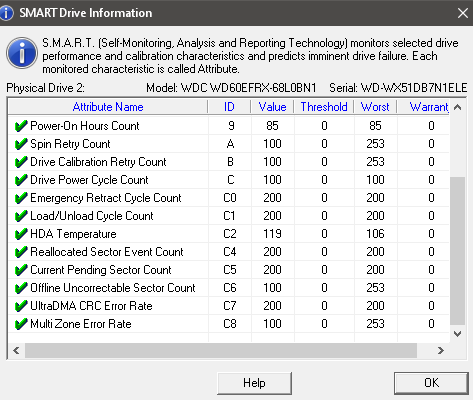Click the checkmark beside Offline Uncorrectable Sector Count
This screenshot has height=400, width=473.
pyautogui.click(x=21, y=288)
